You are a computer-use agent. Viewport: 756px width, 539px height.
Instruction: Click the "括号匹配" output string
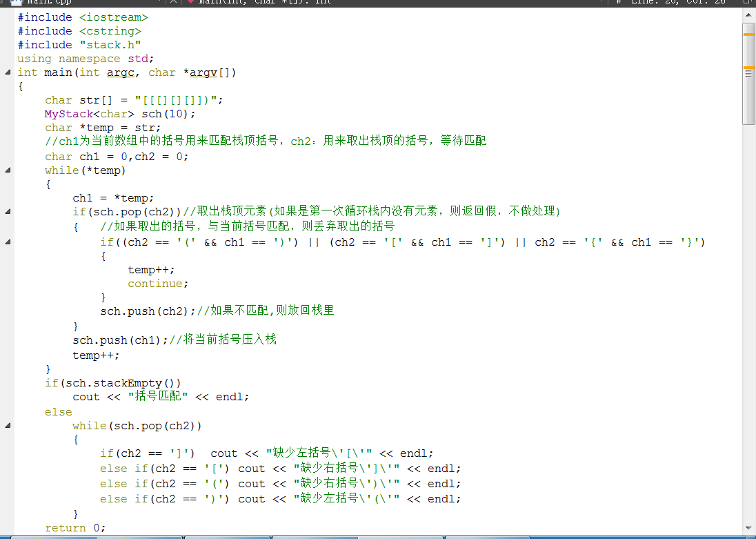[x=159, y=397]
